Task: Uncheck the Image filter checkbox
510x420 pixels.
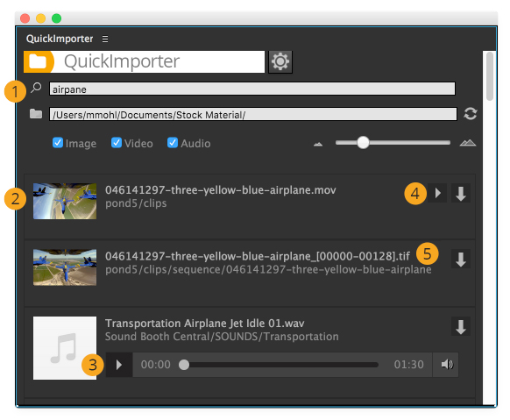Action: pyautogui.click(x=58, y=143)
